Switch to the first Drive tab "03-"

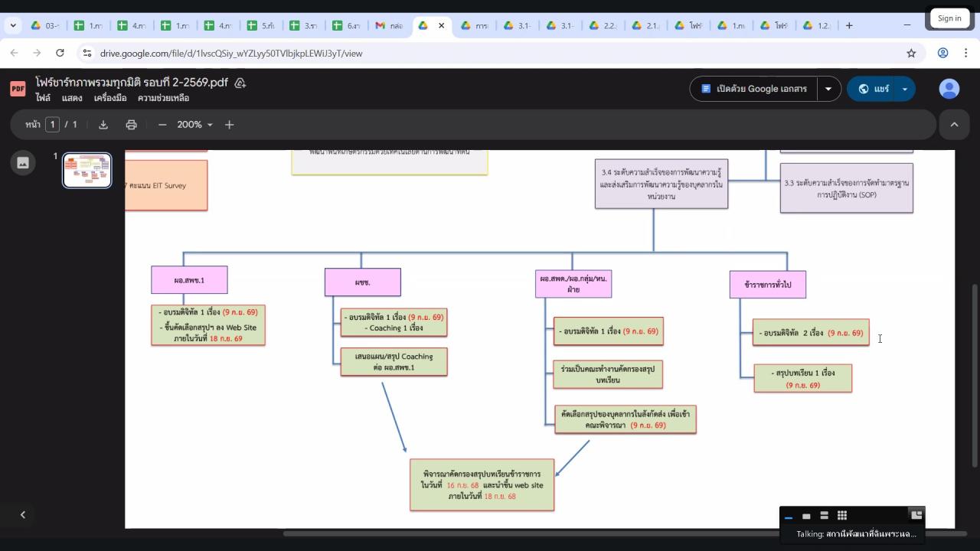pyautogui.click(x=44, y=25)
